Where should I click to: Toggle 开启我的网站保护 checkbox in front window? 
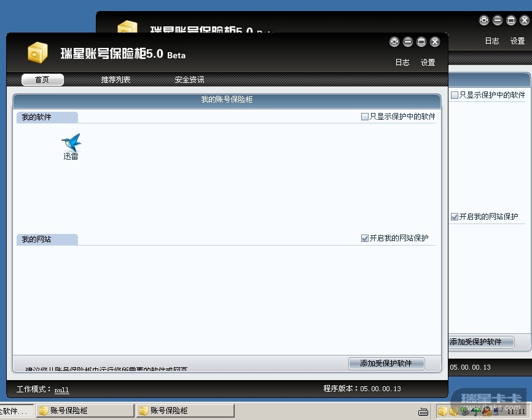(365, 238)
